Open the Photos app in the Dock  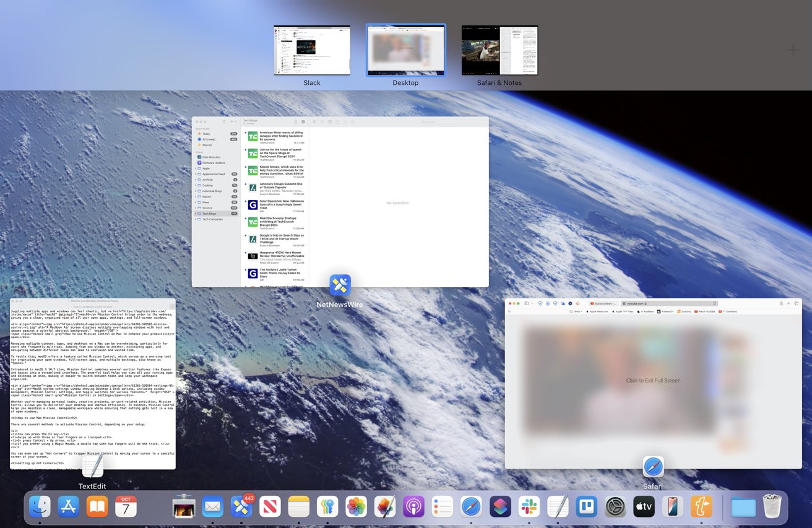tap(356, 507)
